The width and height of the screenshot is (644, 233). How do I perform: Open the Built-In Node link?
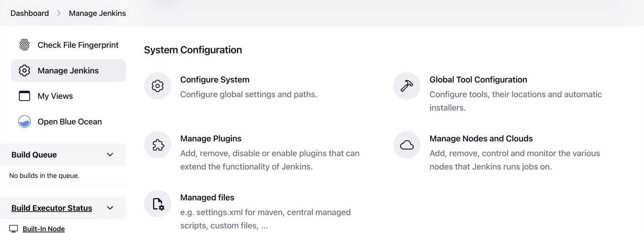[43, 229]
